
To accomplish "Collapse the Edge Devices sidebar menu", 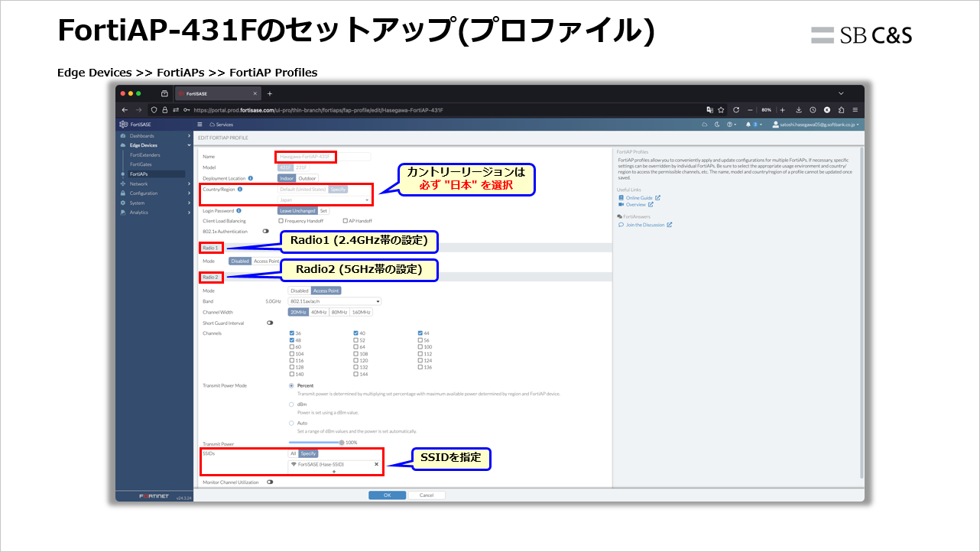I will [154, 145].
